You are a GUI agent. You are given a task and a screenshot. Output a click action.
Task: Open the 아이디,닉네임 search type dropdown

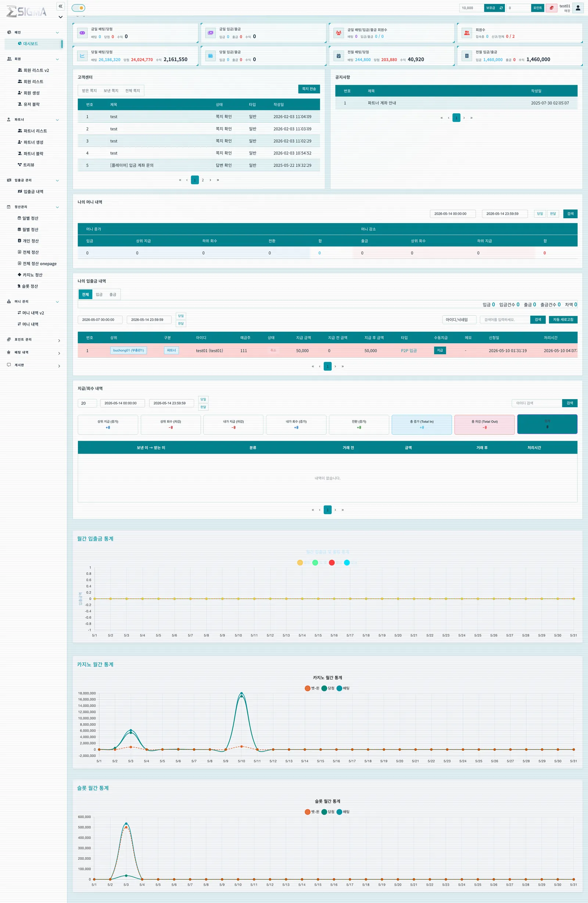pyautogui.click(x=459, y=320)
